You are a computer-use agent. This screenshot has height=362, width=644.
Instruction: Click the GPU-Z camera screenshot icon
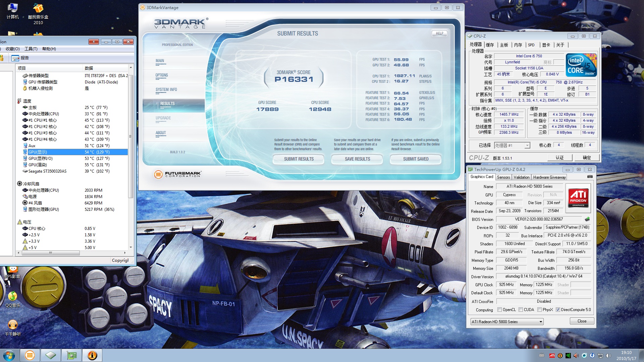pos(590,177)
